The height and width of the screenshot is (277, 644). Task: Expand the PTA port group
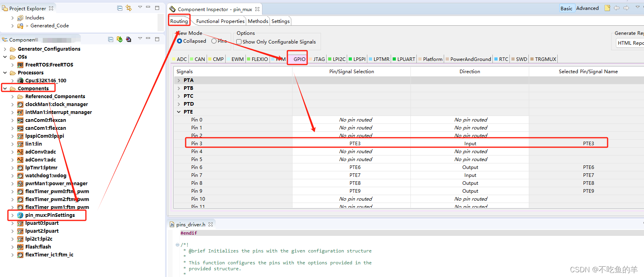coord(179,80)
